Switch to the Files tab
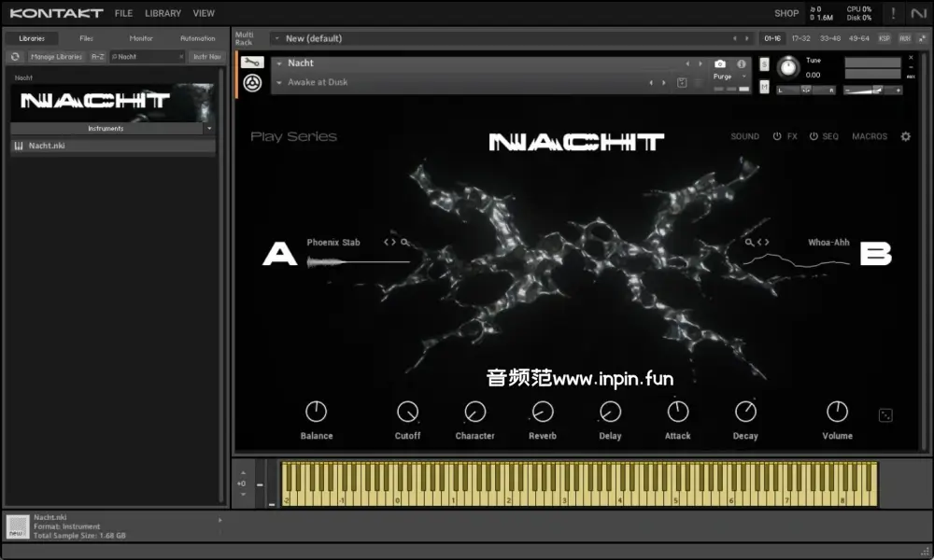Image resolution: width=934 pixels, height=560 pixels. pyautogui.click(x=86, y=38)
